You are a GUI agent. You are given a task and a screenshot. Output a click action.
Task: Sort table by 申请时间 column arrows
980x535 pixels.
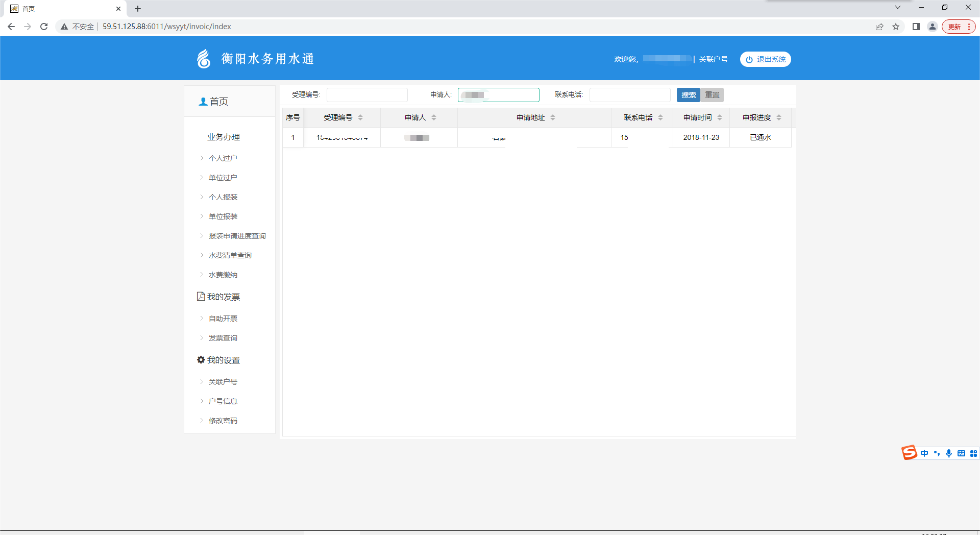click(x=720, y=117)
